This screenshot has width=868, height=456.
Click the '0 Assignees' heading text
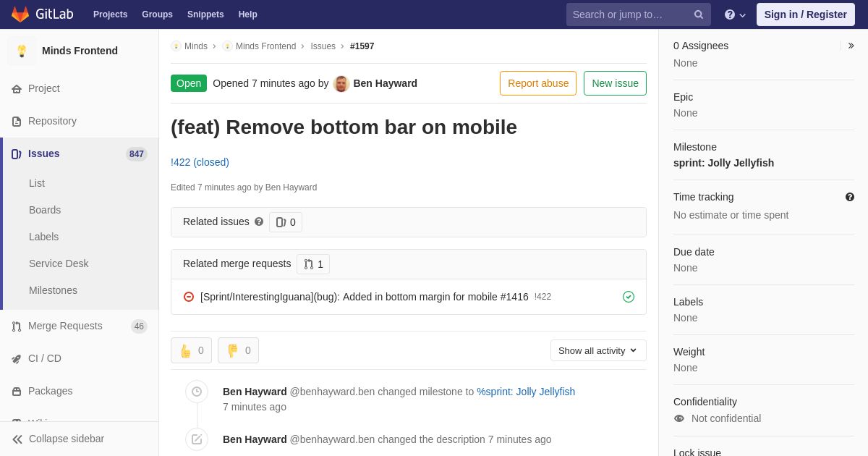(x=701, y=46)
